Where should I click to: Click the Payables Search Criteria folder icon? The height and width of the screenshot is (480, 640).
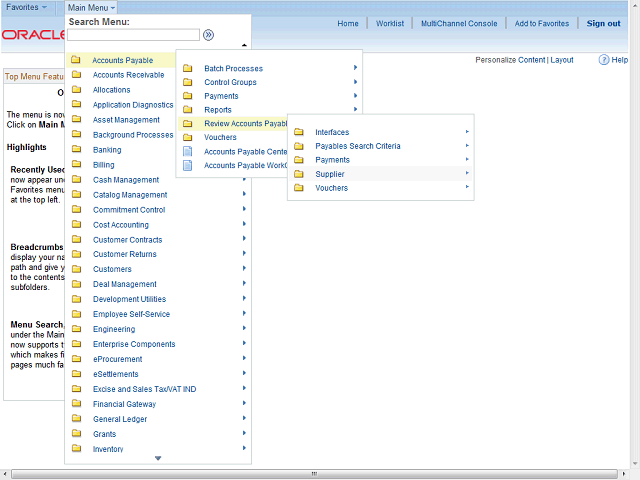(x=299, y=146)
